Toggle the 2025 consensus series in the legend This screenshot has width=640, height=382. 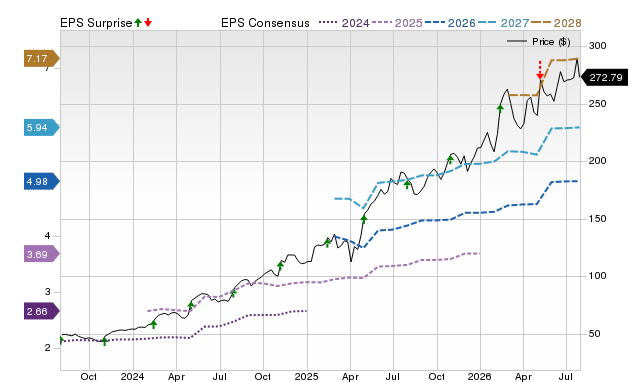point(397,23)
